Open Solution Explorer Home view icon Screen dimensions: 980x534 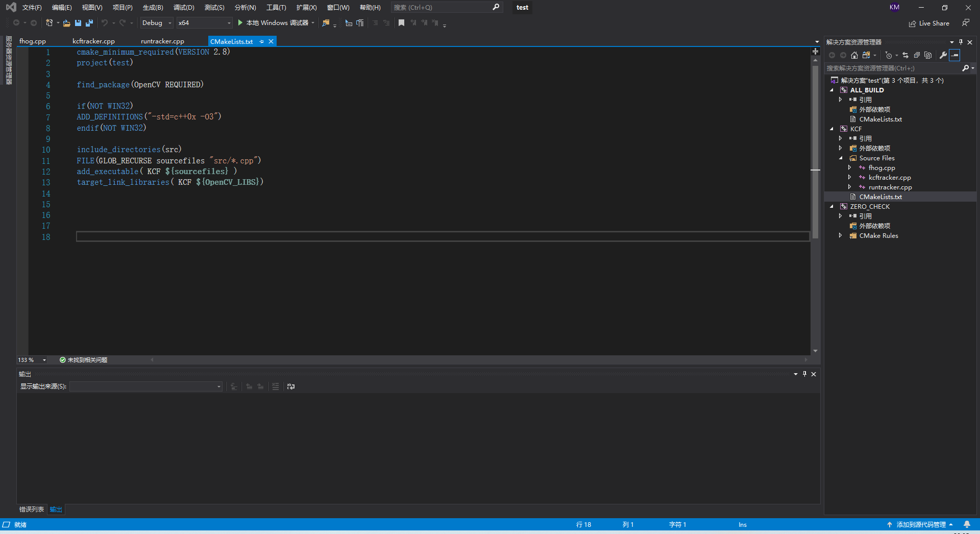click(855, 55)
